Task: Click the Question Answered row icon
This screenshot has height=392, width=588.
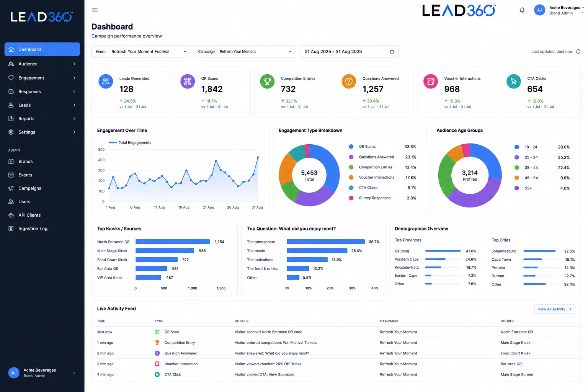Action: point(157,353)
